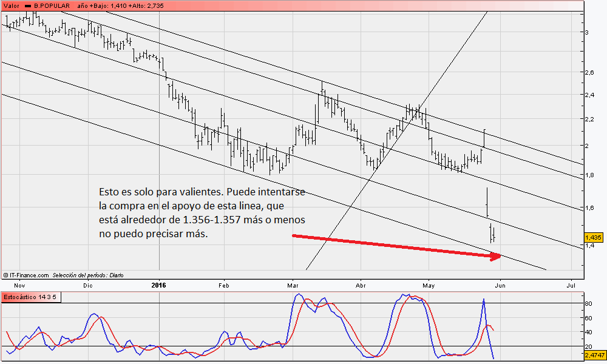Open the IT-Finance.com copyright link
The image size is (607, 364).
pyautogui.click(x=25, y=275)
